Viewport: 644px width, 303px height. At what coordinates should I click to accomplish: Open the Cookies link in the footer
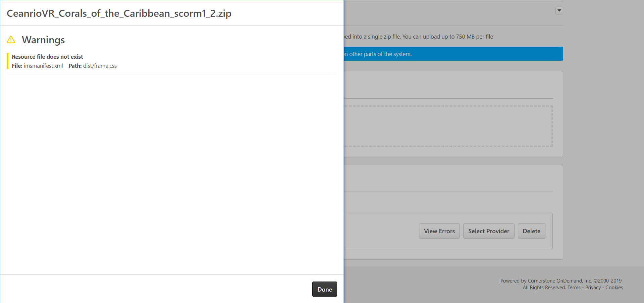point(614,288)
